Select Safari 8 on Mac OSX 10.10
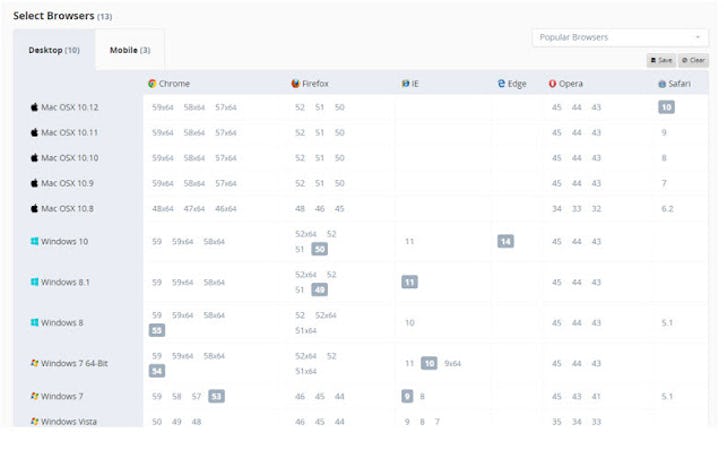 coord(664,158)
